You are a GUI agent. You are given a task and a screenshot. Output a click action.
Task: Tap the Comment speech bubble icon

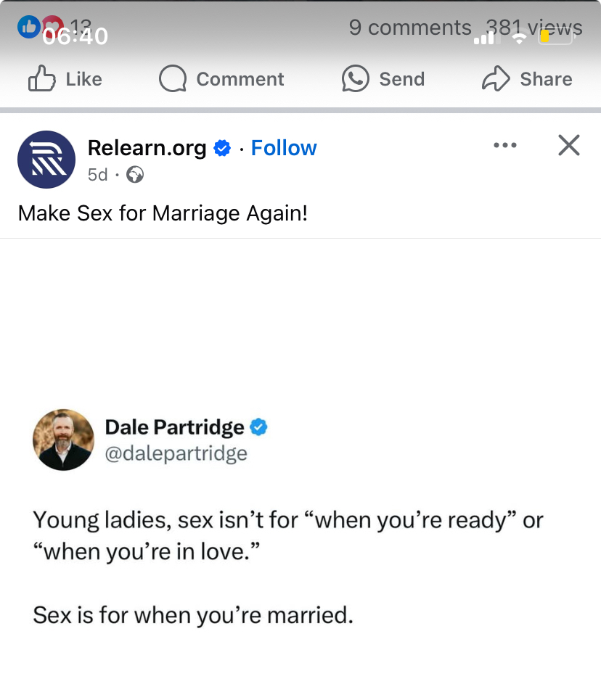click(x=172, y=78)
